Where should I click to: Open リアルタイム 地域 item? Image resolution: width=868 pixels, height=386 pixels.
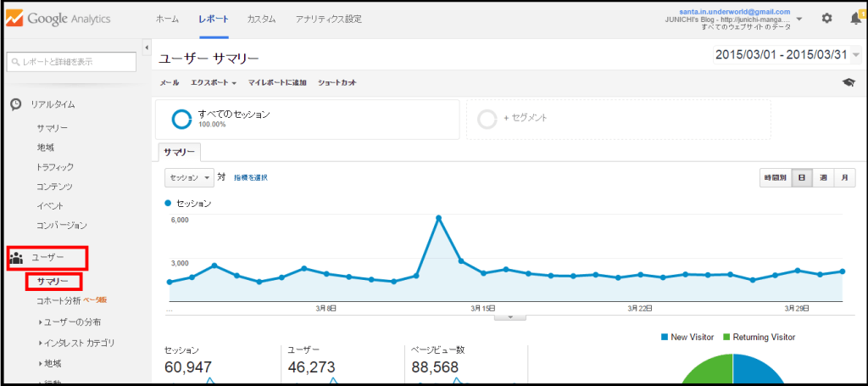coord(46,148)
